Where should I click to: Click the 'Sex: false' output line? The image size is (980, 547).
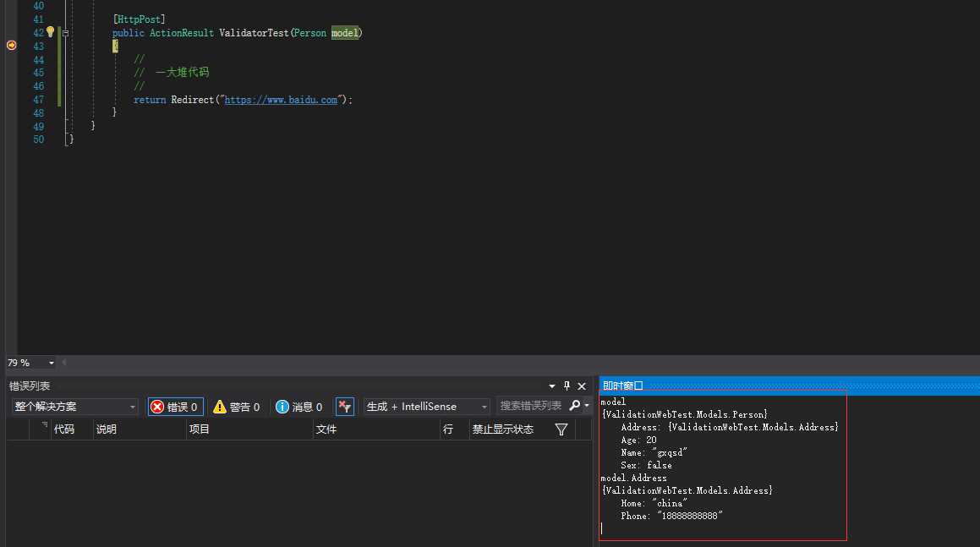(x=646, y=466)
